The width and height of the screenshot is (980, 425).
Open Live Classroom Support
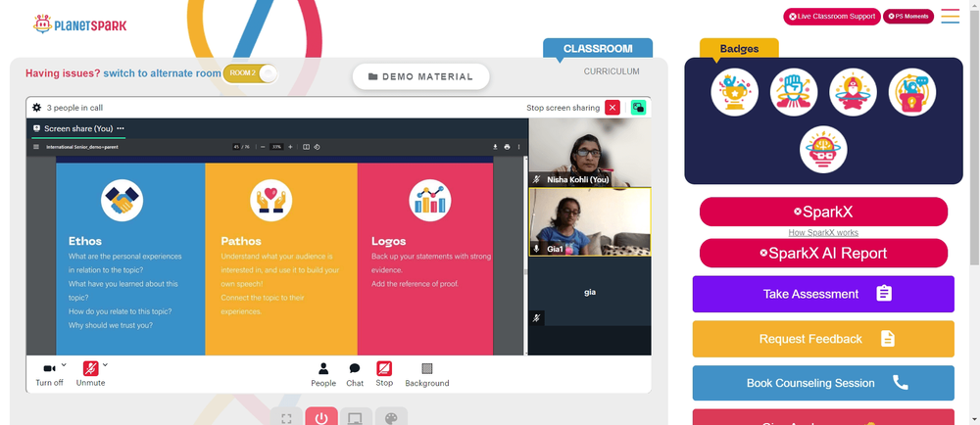[x=832, y=17]
